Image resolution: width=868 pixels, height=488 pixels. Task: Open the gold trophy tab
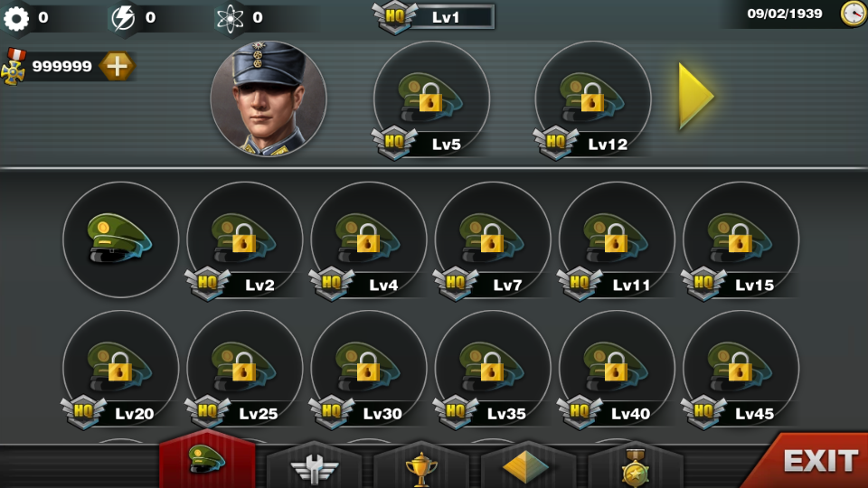pyautogui.click(x=420, y=466)
